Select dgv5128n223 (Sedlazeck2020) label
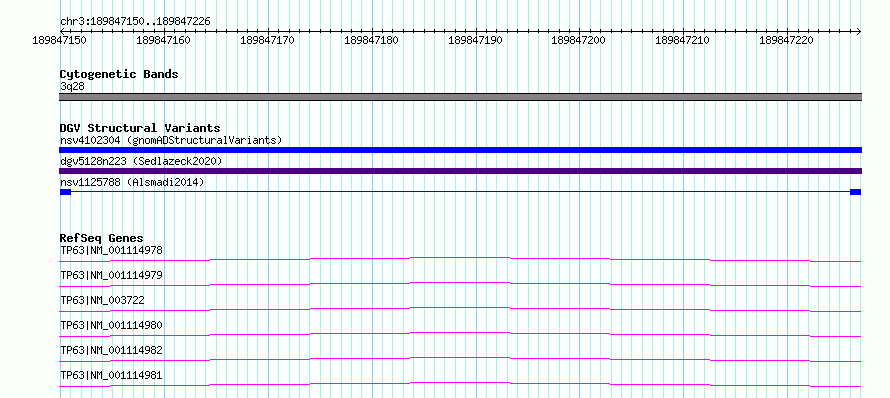Screen dimensions: 890x398 (x=141, y=161)
